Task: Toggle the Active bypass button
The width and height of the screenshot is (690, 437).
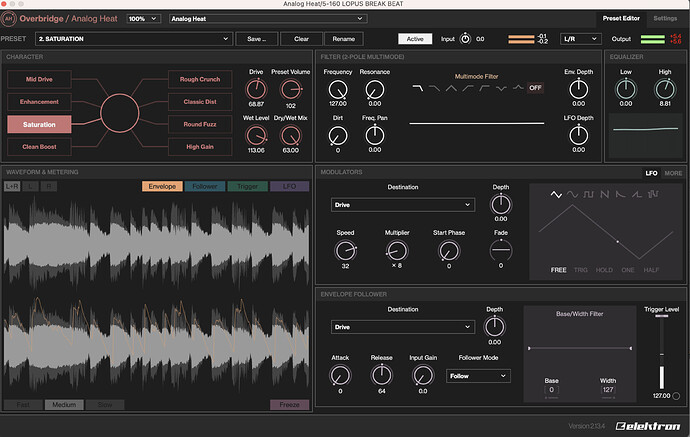Action: [x=415, y=39]
